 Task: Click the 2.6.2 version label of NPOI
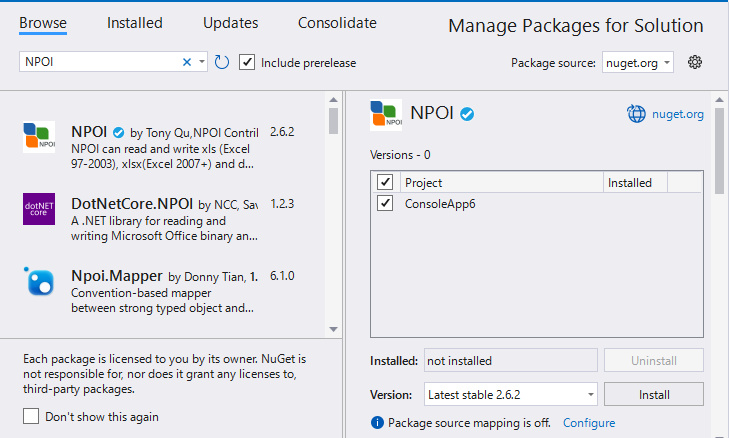(x=282, y=132)
